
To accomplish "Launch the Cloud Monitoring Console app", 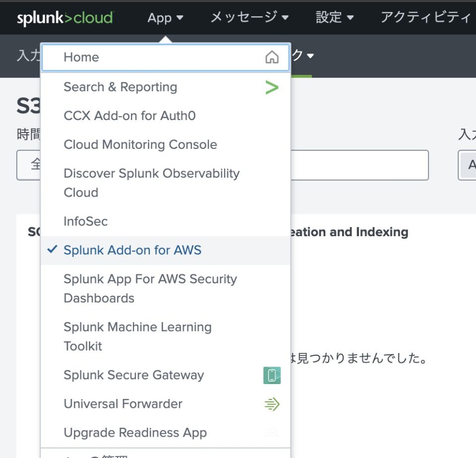I will click(x=140, y=144).
